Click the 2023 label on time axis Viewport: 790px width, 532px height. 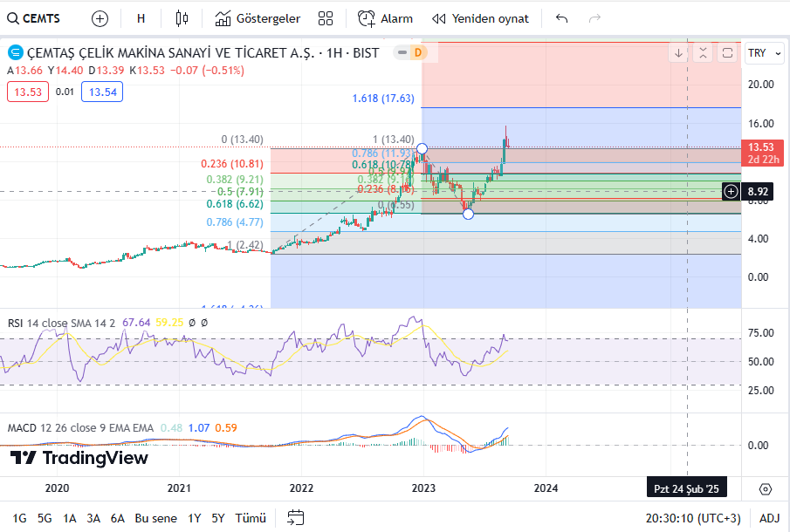423,488
